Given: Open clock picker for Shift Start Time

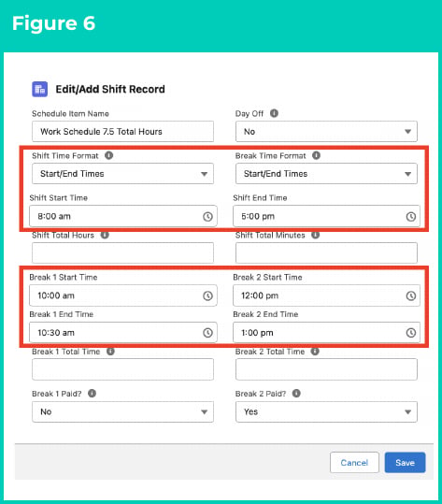Looking at the screenshot, I should pyautogui.click(x=207, y=216).
